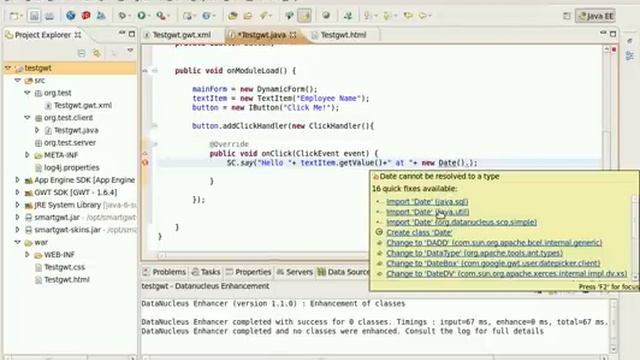The width and height of the screenshot is (640, 360).
Task: Expand the JRE System Library node
Action: (18, 204)
